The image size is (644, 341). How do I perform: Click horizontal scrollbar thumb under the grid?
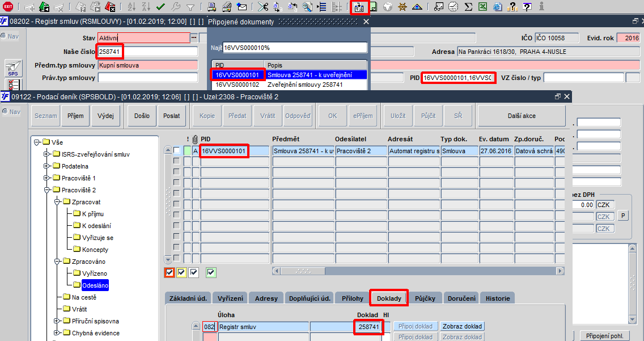303,271
